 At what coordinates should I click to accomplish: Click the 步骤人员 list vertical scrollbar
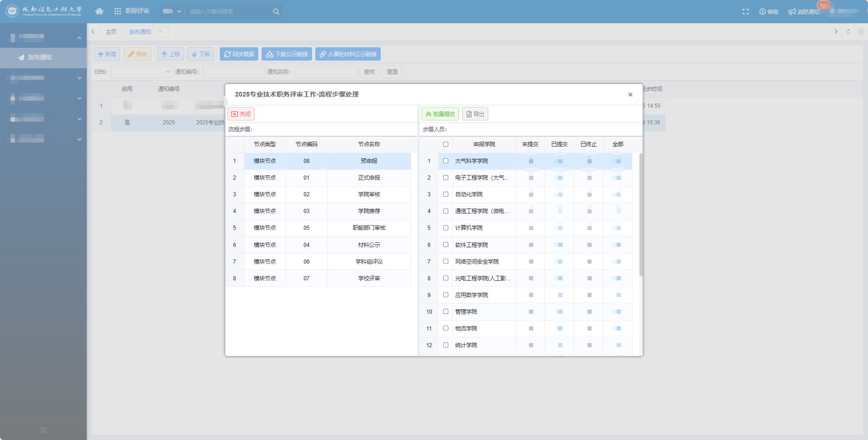[641, 214]
